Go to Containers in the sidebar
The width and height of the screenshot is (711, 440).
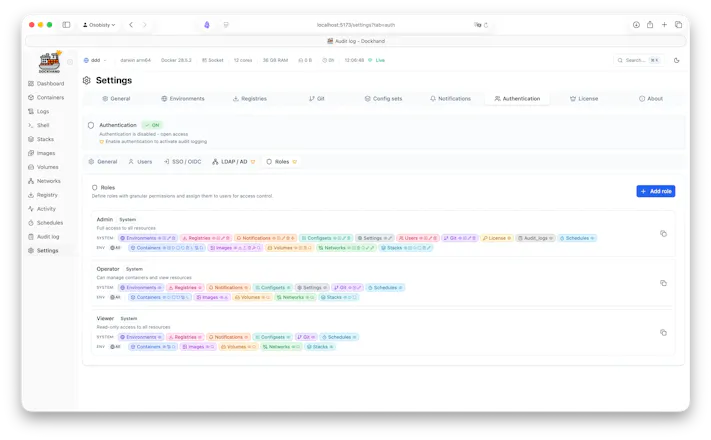[46, 98]
